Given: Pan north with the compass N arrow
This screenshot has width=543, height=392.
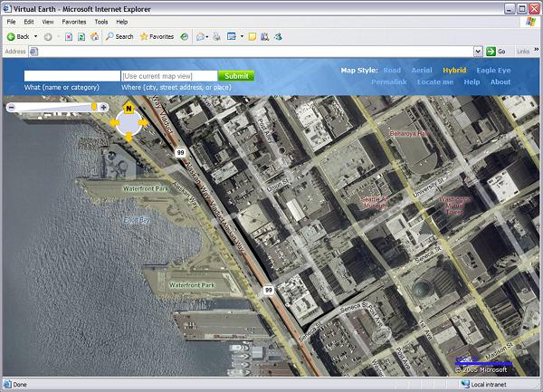Looking at the screenshot, I should point(129,108).
